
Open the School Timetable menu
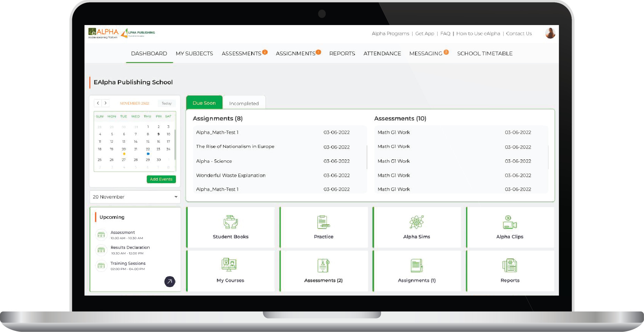pos(484,54)
